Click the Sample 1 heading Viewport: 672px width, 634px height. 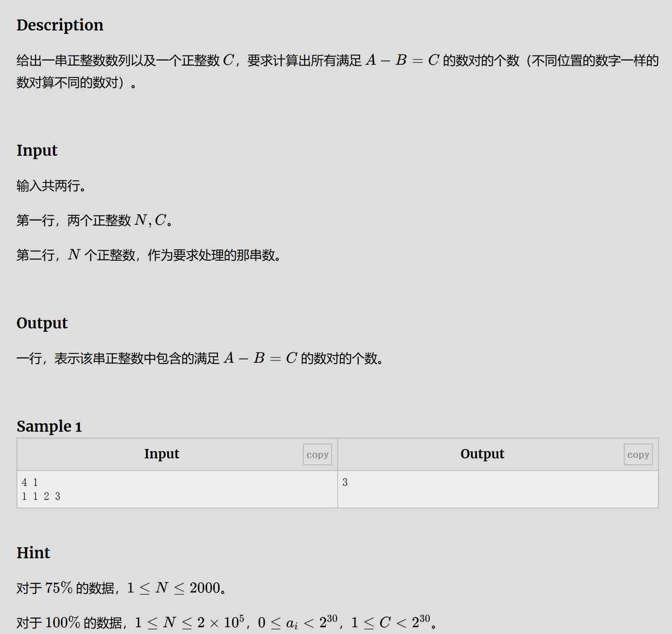point(49,426)
